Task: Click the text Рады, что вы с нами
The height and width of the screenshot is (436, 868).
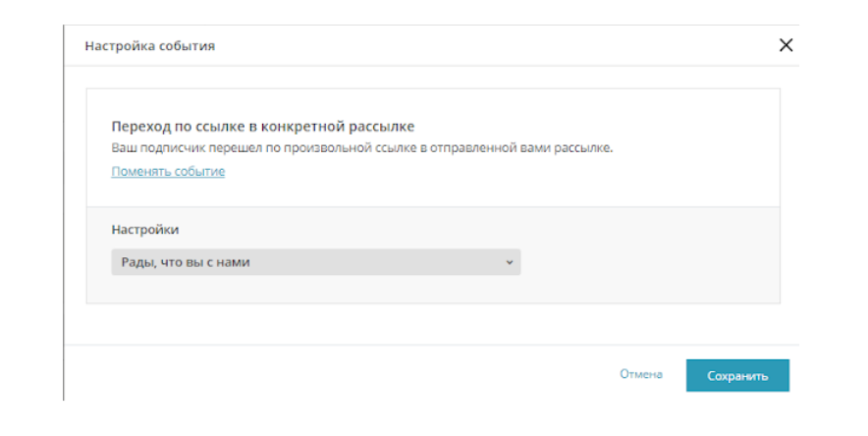Action: [186, 262]
